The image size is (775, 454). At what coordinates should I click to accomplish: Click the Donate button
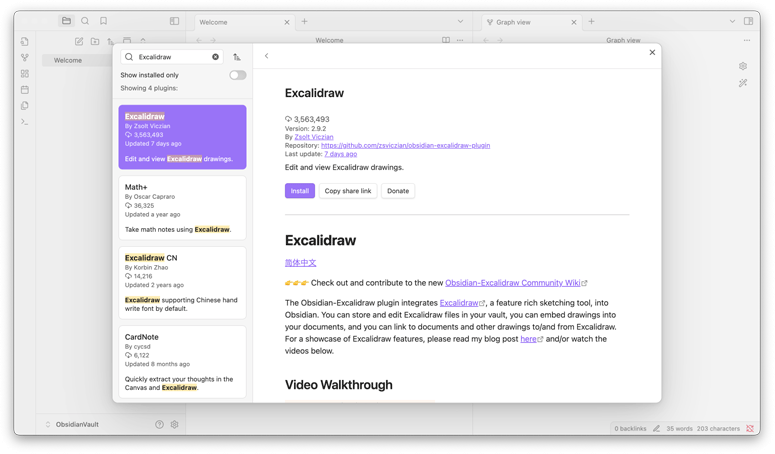coord(398,191)
